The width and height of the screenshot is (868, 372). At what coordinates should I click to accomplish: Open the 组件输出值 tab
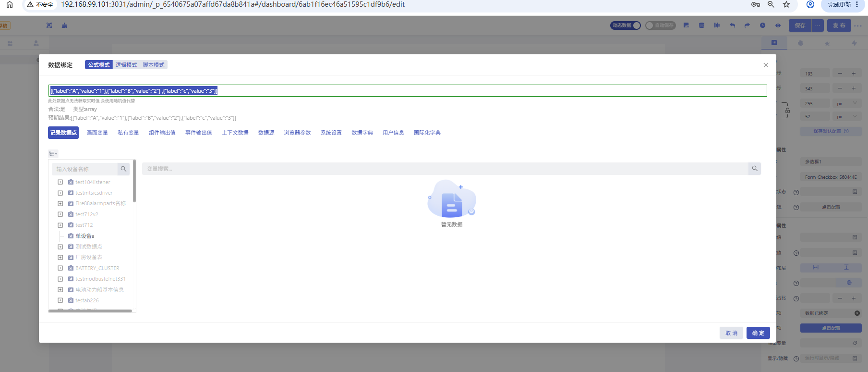pos(162,133)
